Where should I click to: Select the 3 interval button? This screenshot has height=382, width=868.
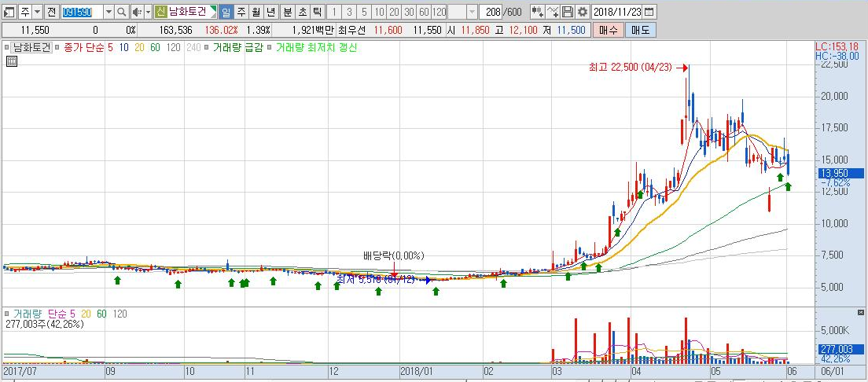[349, 12]
